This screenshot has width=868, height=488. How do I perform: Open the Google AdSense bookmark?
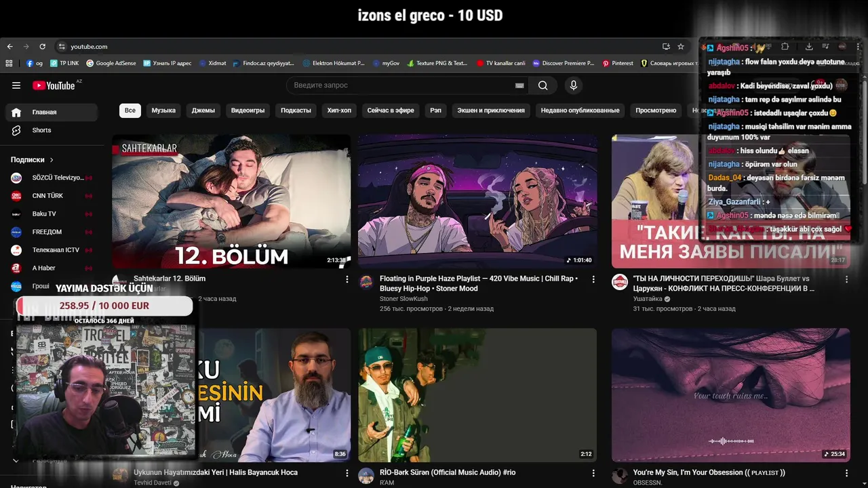coord(111,63)
